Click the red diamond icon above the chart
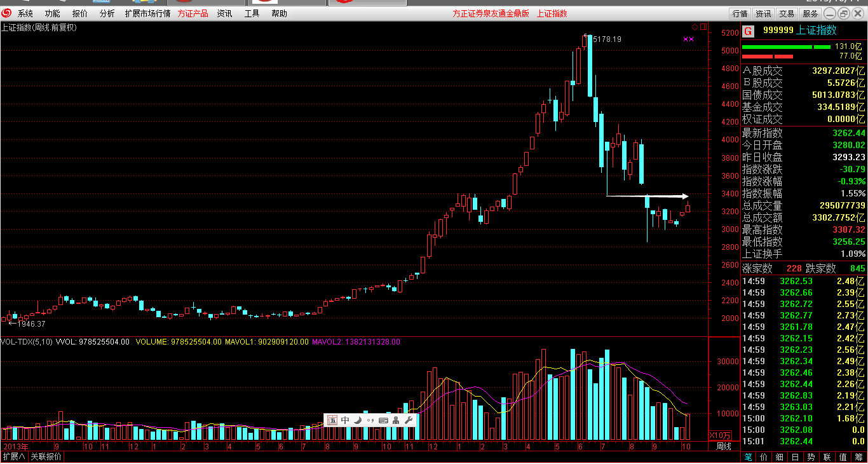868x464 pixels. (x=695, y=27)
